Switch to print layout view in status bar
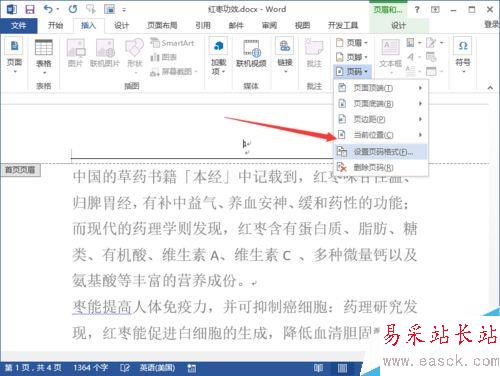The height and width of the screenshot is (376, 500). (x=342, y=368)
